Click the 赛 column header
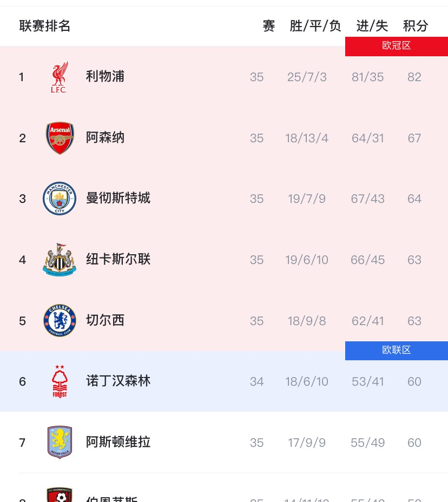 (x=269, y=26)
